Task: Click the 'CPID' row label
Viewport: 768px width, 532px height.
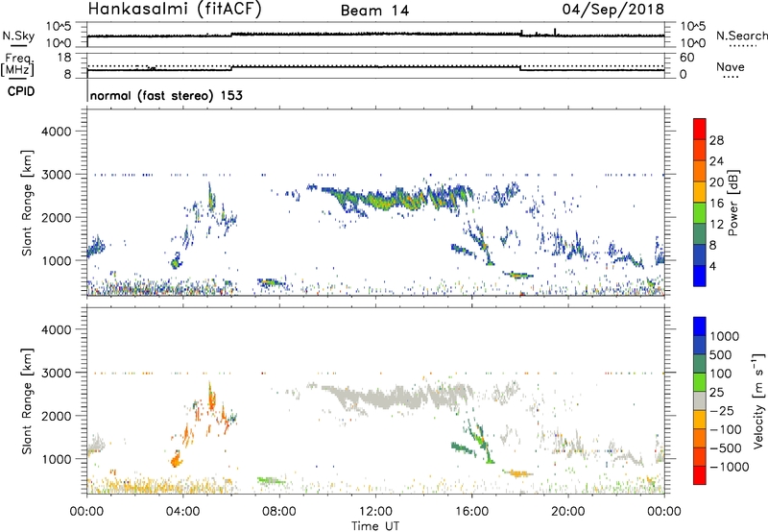Action: click(x=21, y=91)
